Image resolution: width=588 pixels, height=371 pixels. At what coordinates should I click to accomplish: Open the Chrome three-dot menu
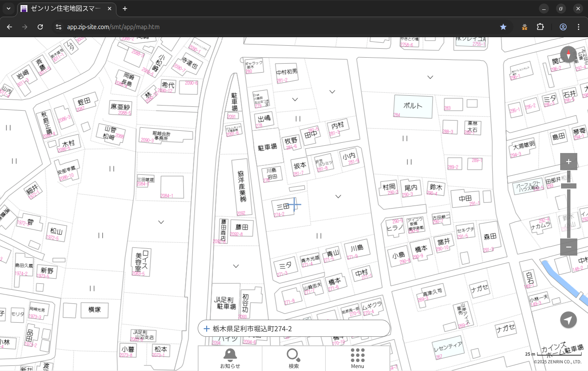pos(579,27)
